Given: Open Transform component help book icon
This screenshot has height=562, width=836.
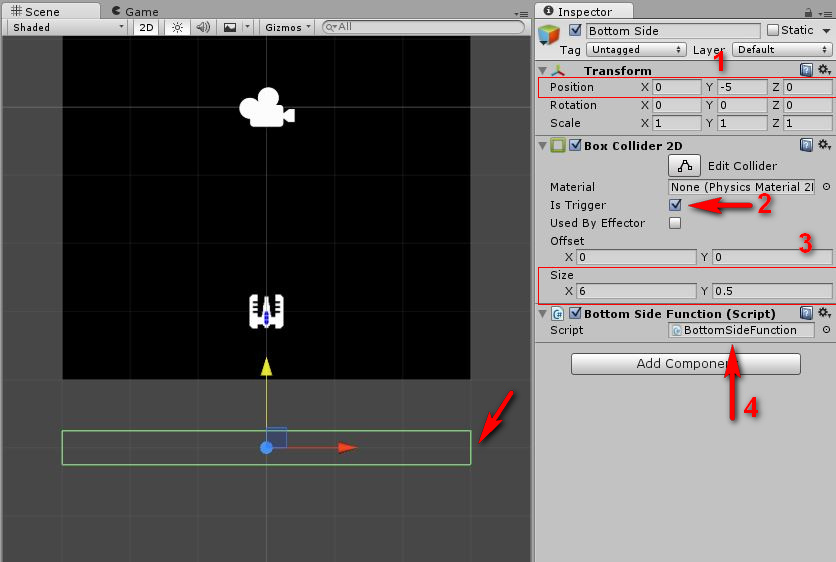Looking at the screenshot, I should tap(806, 70).
